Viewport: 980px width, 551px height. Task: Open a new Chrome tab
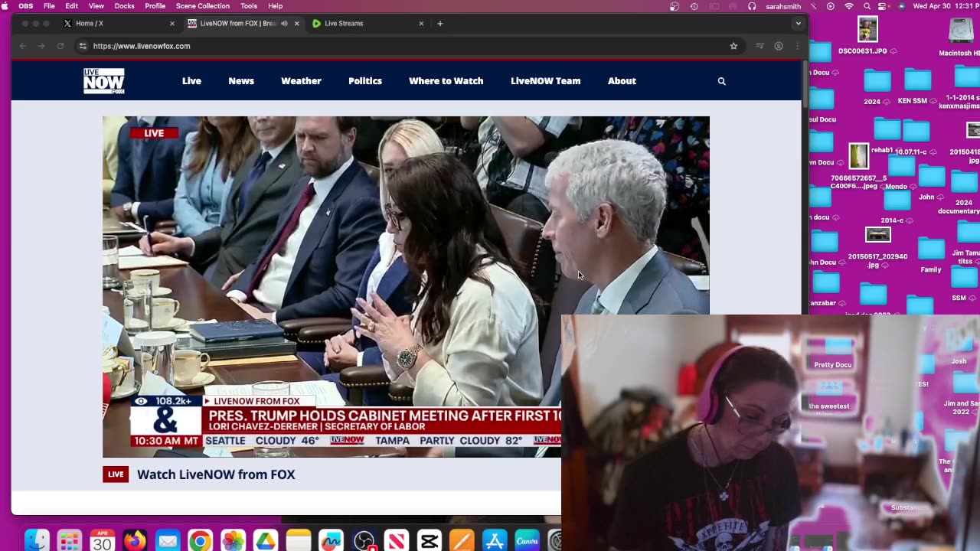click(x=439, y=24)
